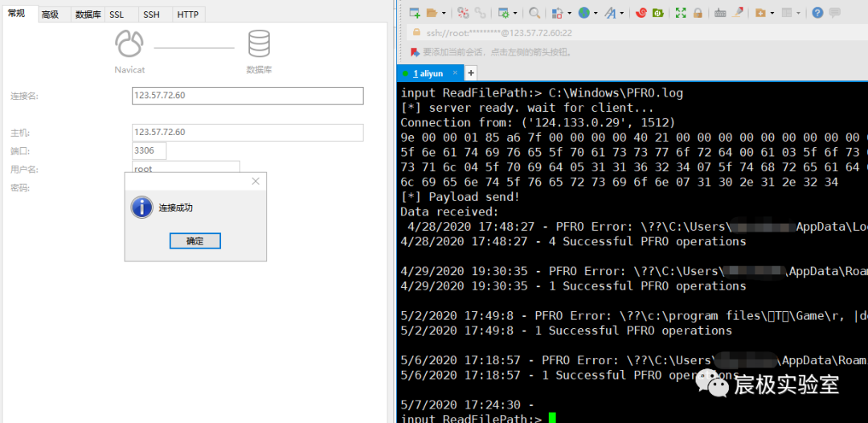The image size is (868, 423).
Task: Create a new session in Xshell toolbar
Action: (415, 13)
